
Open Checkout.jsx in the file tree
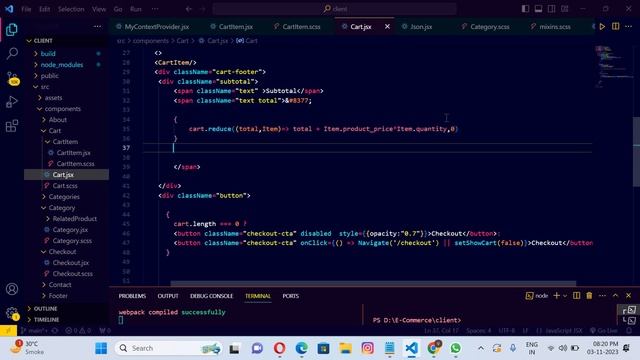tap(71, 263)
